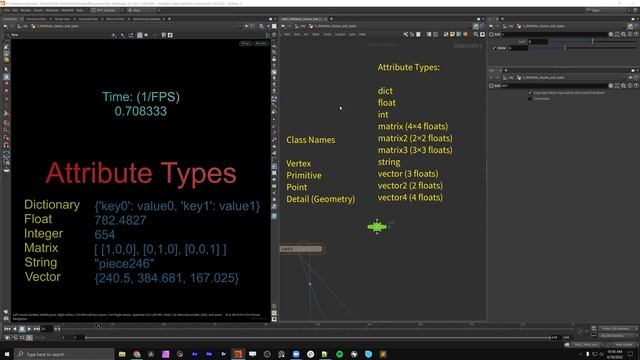Switch to the Animation Editor tab

(36, 19)
